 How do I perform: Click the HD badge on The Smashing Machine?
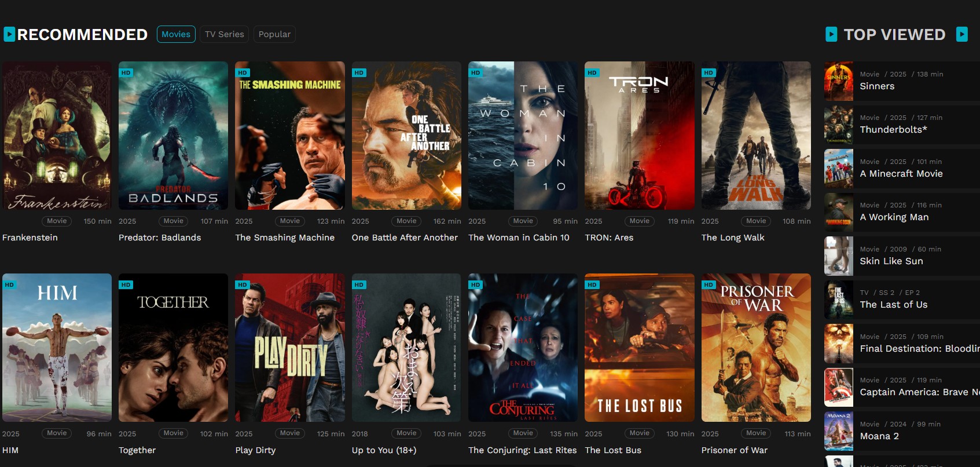coord(242,73)
